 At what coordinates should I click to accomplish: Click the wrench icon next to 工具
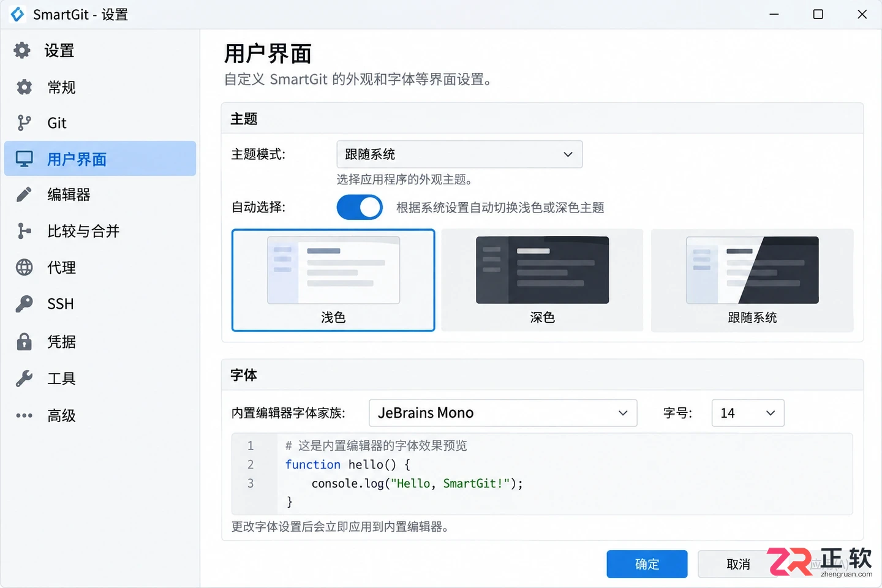[24, 379]
